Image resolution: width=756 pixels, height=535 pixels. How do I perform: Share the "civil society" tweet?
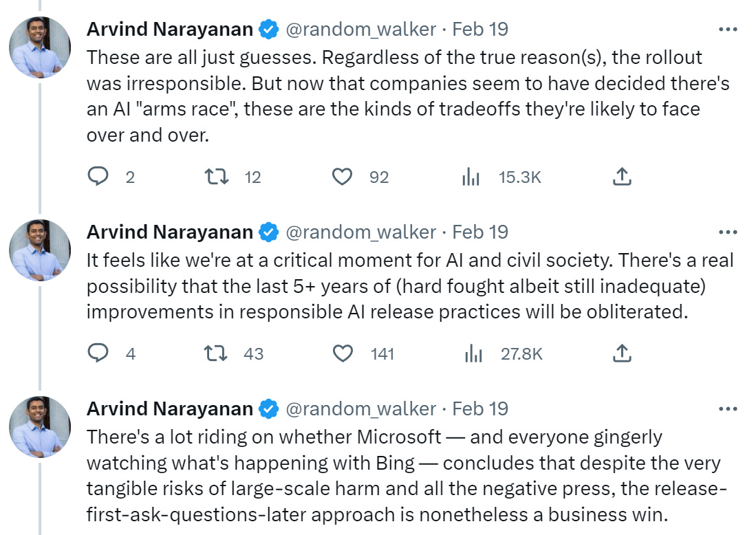(x=621, y=353)
